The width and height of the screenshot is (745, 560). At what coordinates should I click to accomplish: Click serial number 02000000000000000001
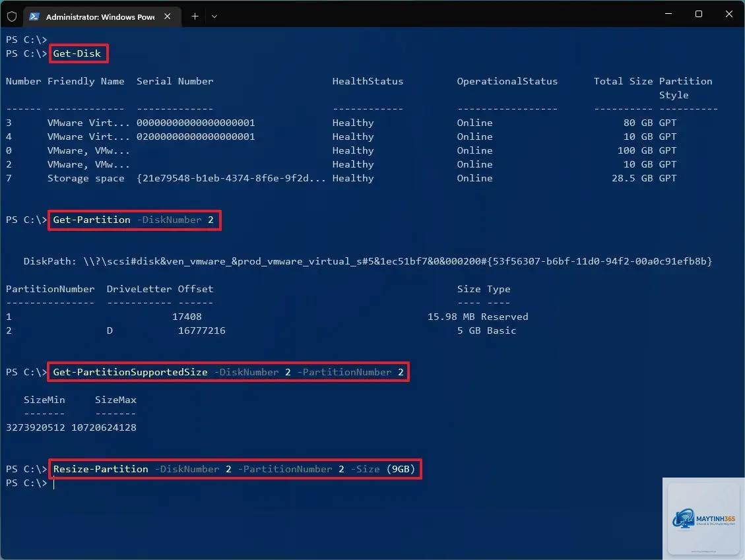196,137
